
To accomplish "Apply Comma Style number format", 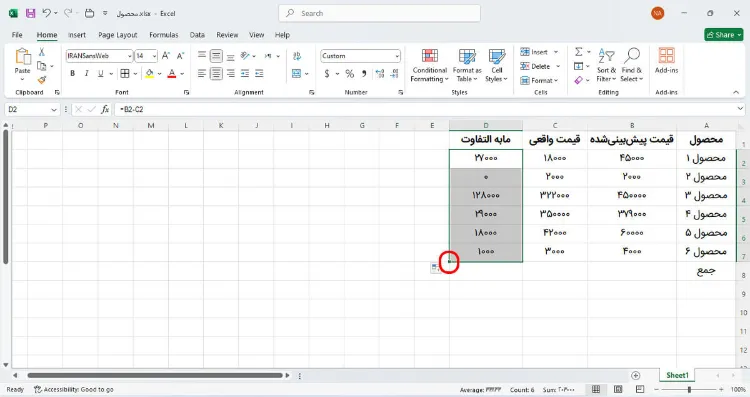I will tap(364, 73).
